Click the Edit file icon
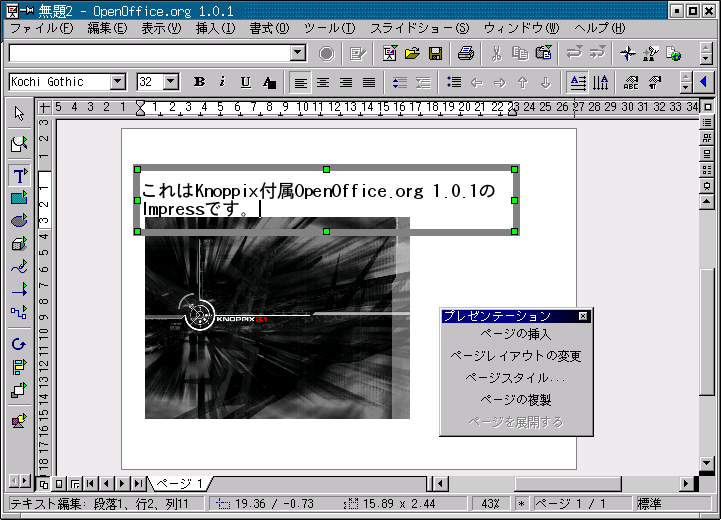 click(357, 54)
